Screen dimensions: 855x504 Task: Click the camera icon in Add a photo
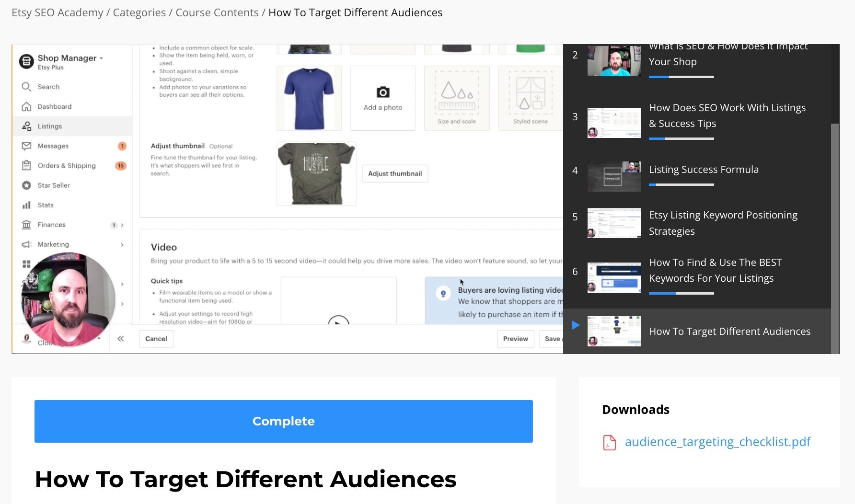pyautogui.click(x=383, y=92)
